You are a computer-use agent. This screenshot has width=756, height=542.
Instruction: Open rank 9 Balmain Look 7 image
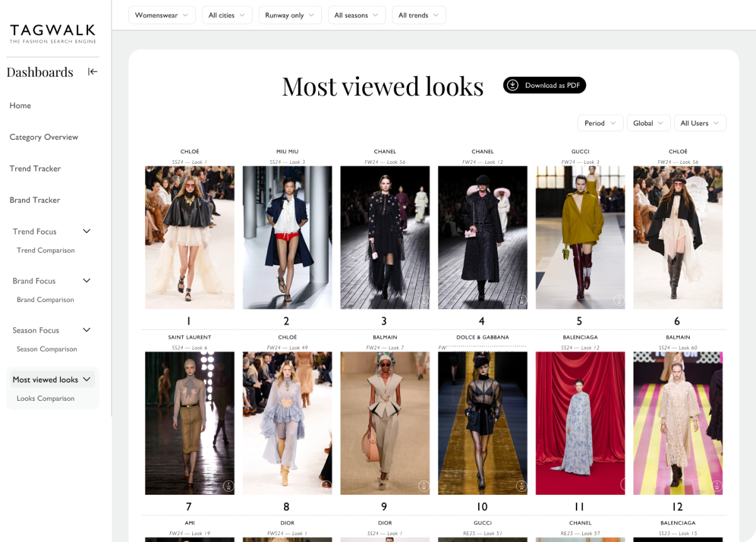(x=385, y=423)
